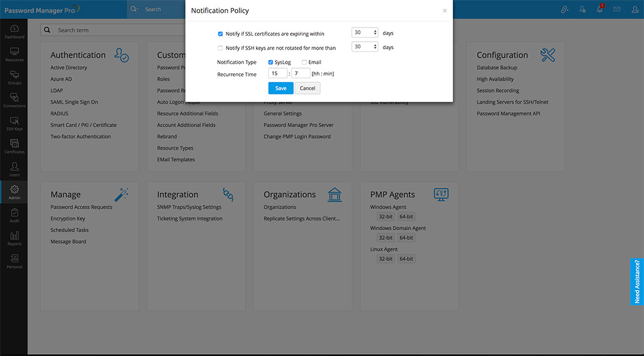
Task: Open High Availability configuration
Action: coord(495,79)
